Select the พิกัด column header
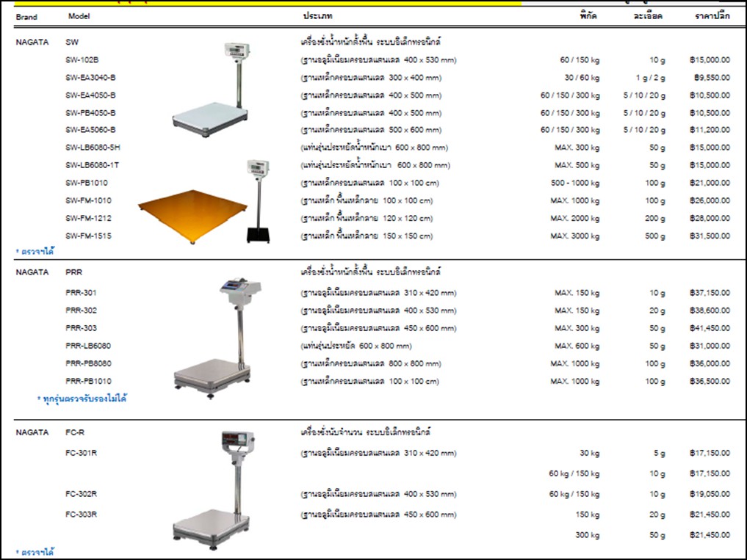 (x=588, y=16)
